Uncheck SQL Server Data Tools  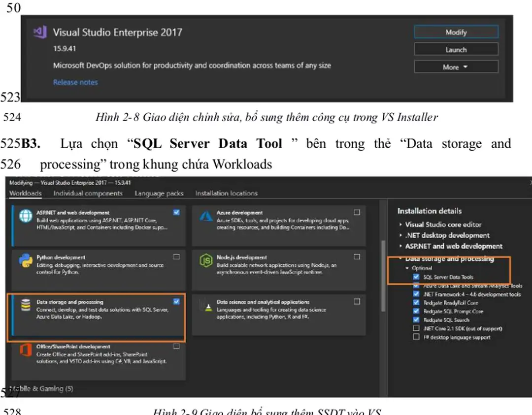point(416,276)
